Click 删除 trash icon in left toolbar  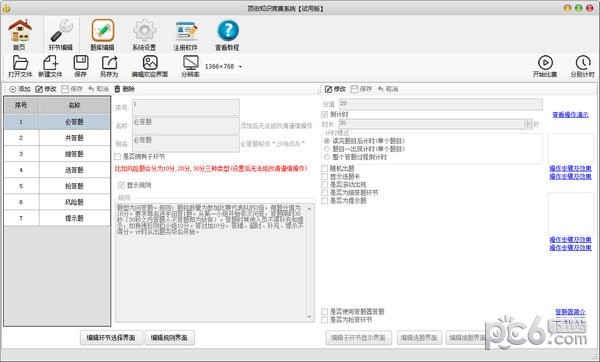(124, 89)
